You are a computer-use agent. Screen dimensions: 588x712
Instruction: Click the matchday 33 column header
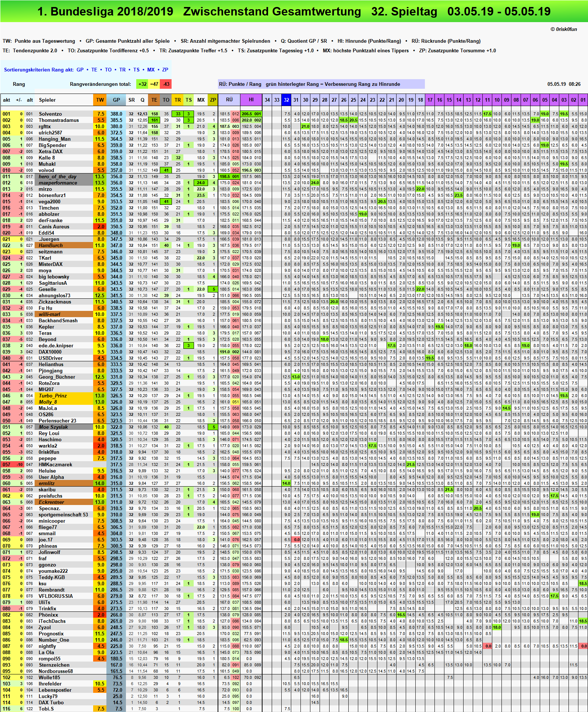pos(277,100)
